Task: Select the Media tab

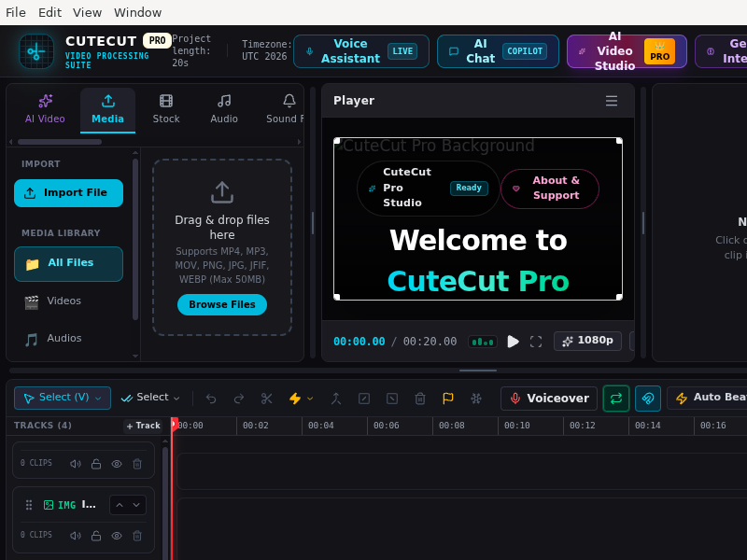Action: (107, 110)
